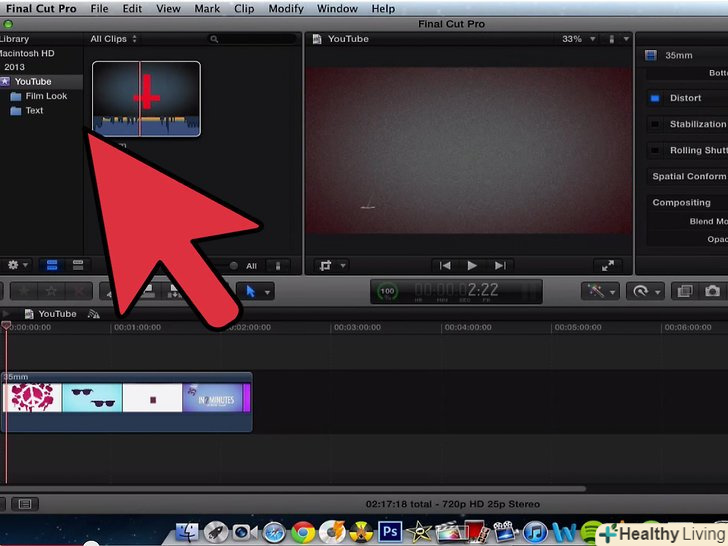Click the 00:03:00:00 ruler mark
This screenshot has height=546, width=728.
357,327
